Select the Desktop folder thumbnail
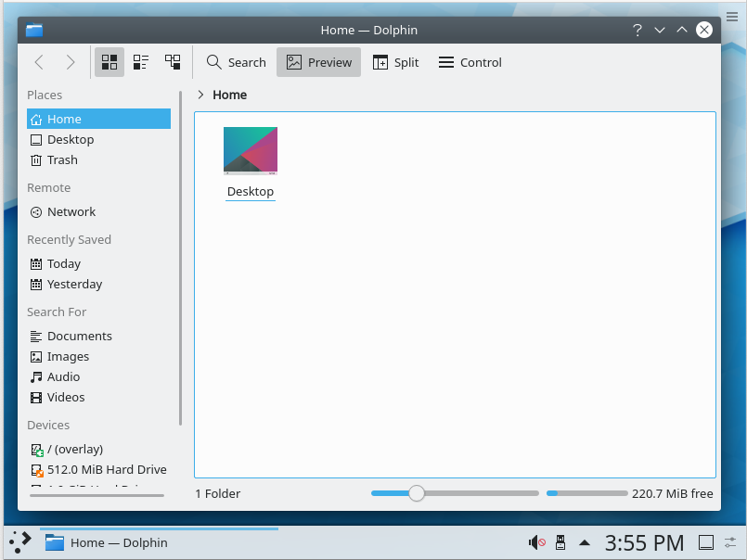Viewport: 747px width, 560px height. [x=251, y=151]
